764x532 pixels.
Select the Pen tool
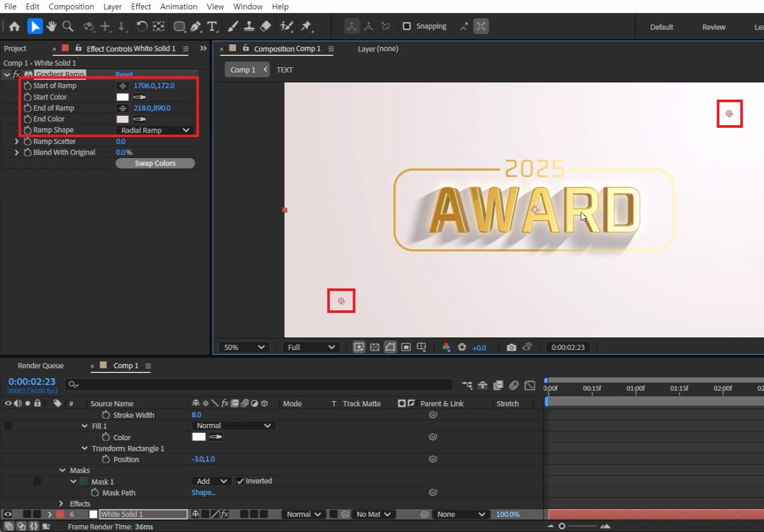pos(196,26)
